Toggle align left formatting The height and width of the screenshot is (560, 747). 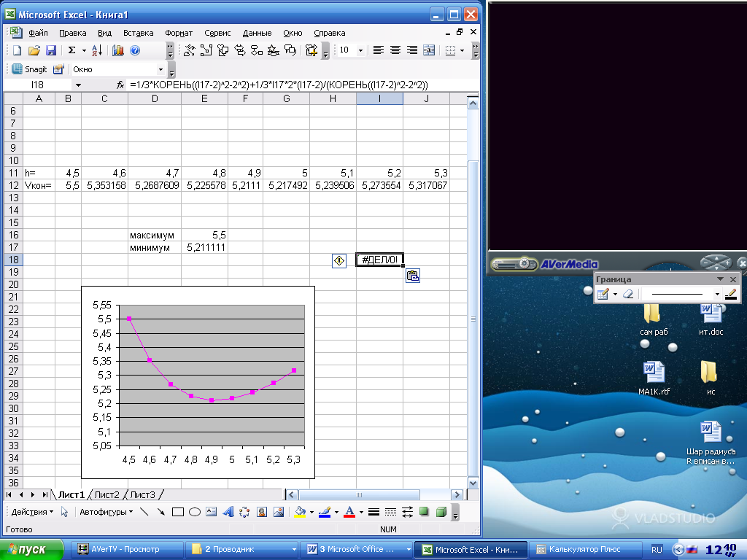pos(379,50)
